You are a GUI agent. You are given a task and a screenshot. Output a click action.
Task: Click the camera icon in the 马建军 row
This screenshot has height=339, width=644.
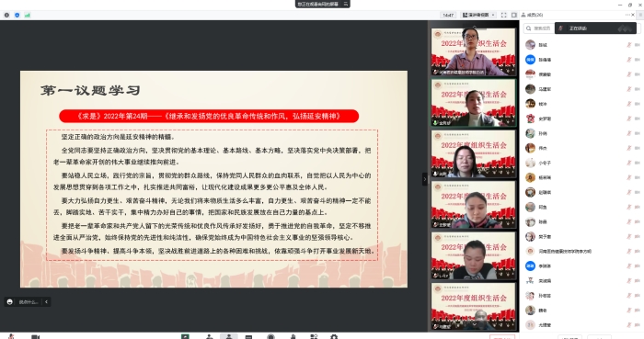637,89
